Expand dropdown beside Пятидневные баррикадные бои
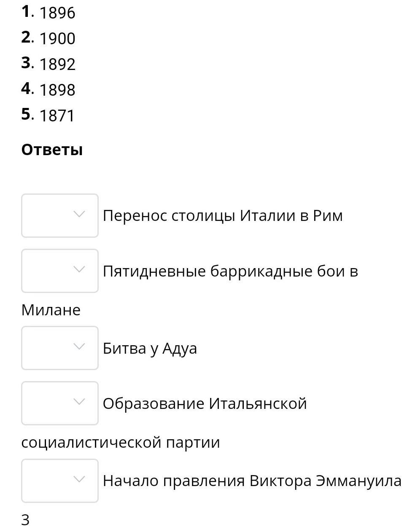Image resolution: width=407 pixels, height=532 pixels. click(x=59, y=271)
